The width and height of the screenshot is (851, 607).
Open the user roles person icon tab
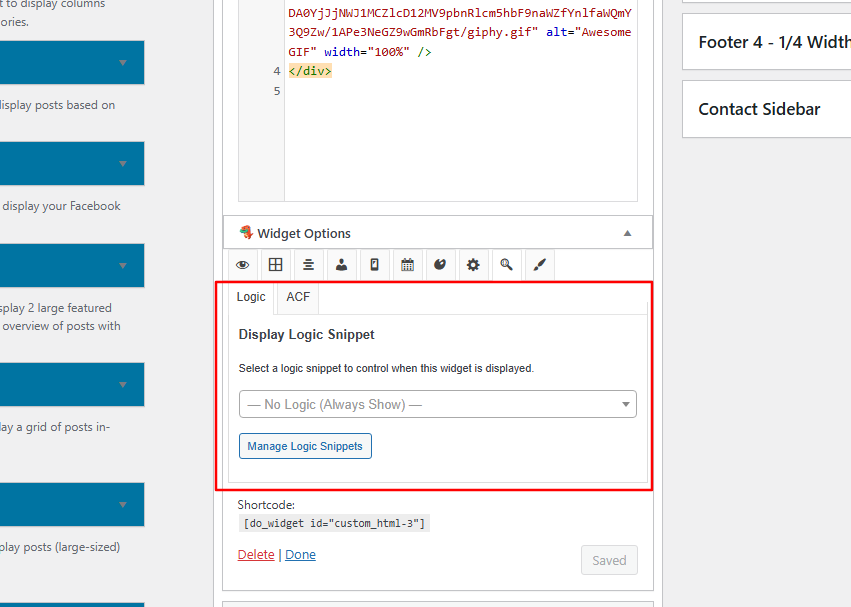(341, 265)
